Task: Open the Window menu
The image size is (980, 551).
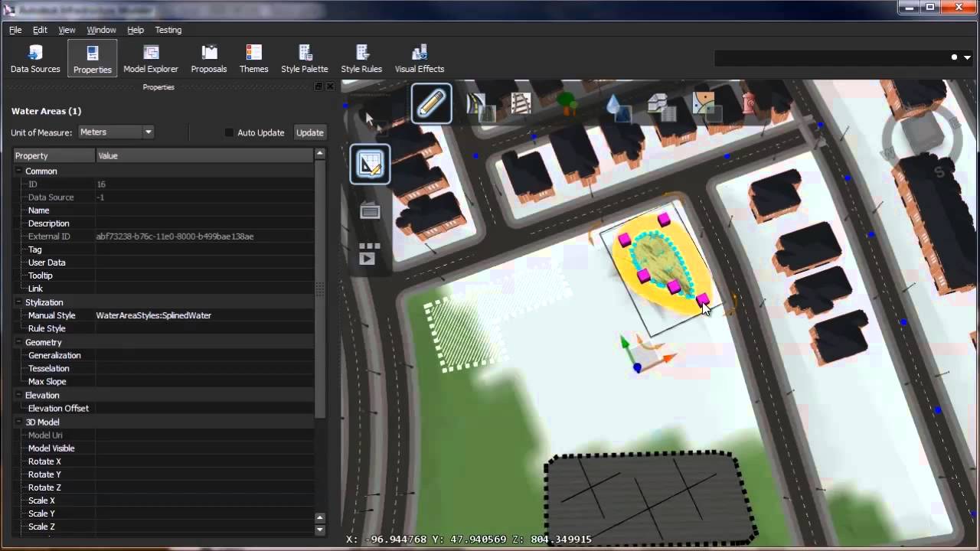Action: click(x=101, y=30)
